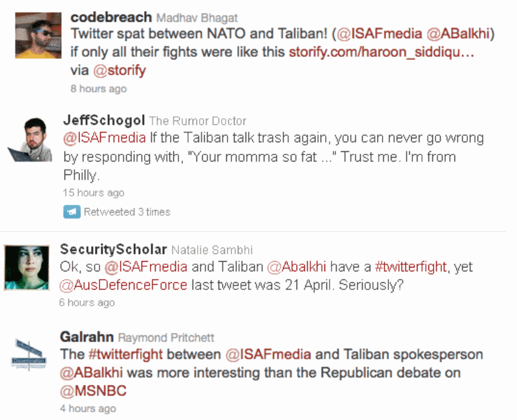Viewport: 517px width, 420px height.
Task: Open SecurityScholar's profile avatar
Action: (x=27, y=268)
